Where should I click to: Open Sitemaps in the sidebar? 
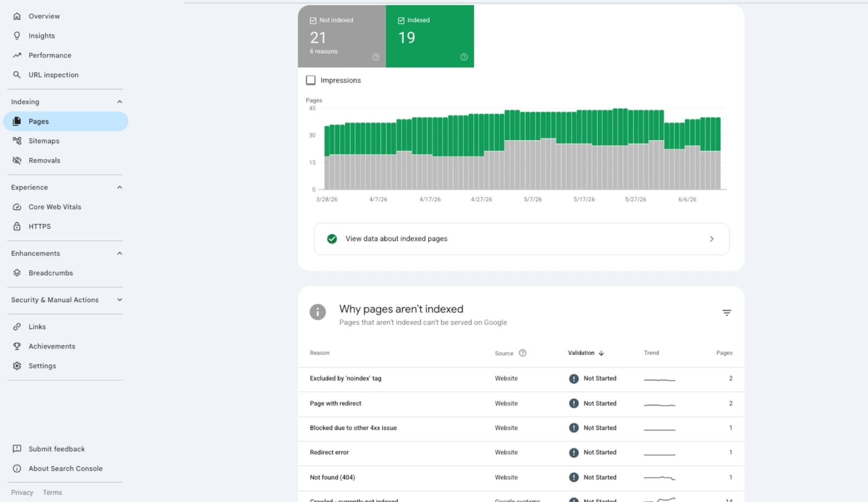[44, 141]
